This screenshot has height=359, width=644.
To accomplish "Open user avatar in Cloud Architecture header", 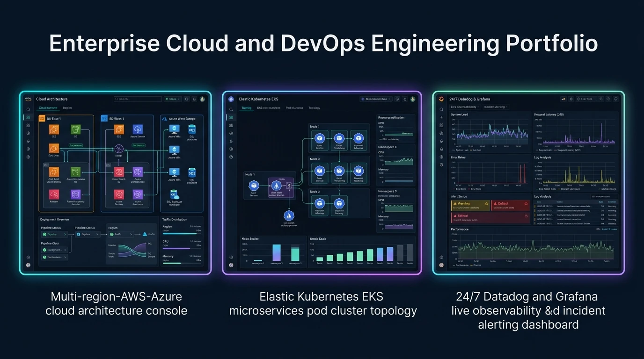I will click(202, 99).
